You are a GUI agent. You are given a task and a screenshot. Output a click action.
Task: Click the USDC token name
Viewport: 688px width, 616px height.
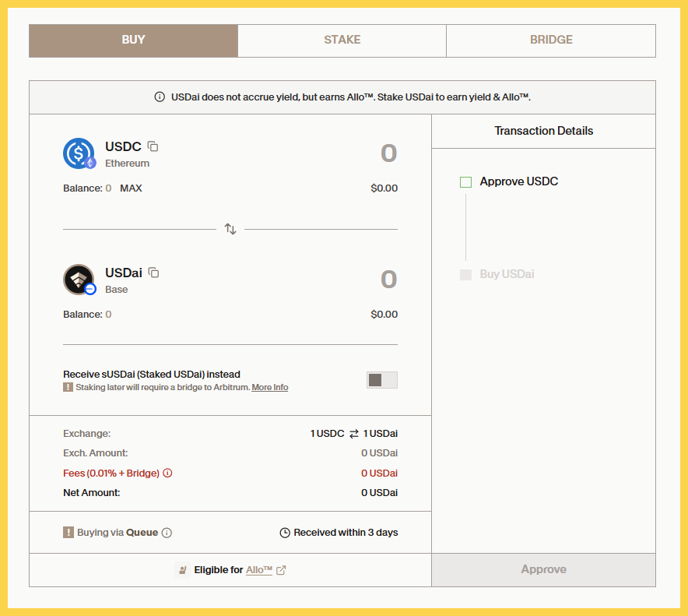coord(123,146)
